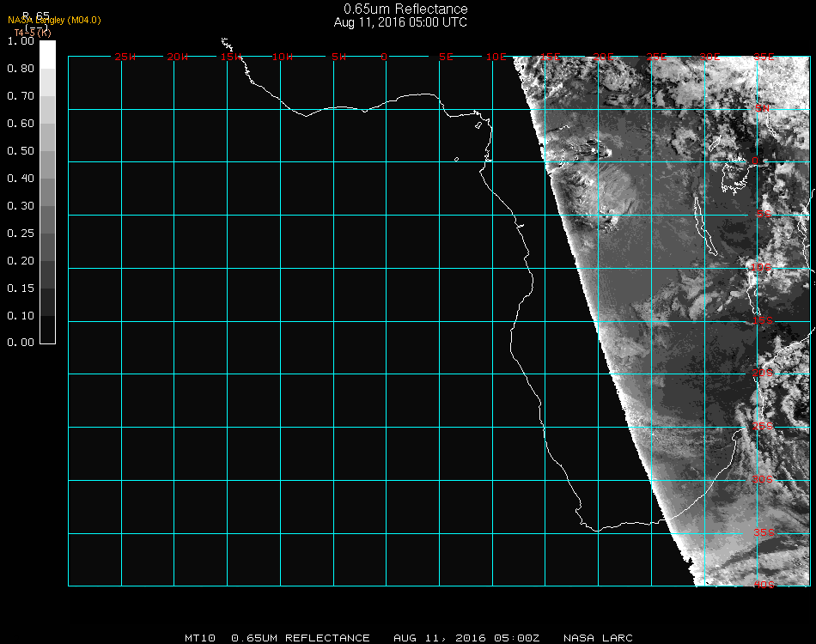The width and height of the screenshot is (816, 644).
Task: Select the 30S latitude label
Action: pos(763,479)
